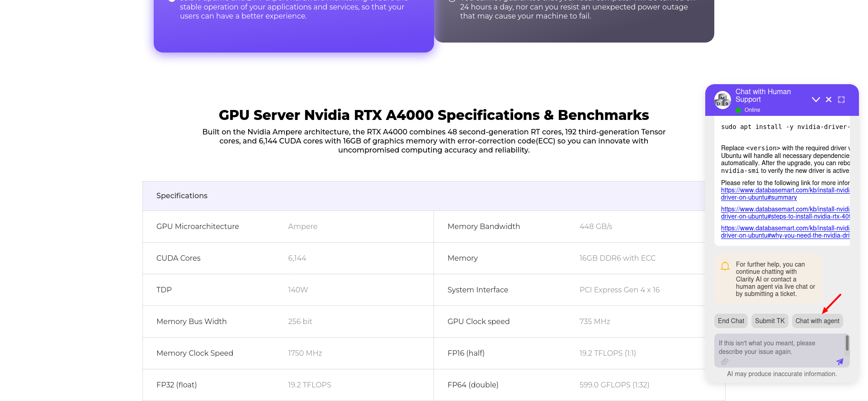Select the FP16 (half) label
Image resolution: width=868 pixels, height=401 pixels.
click(466, 353)
